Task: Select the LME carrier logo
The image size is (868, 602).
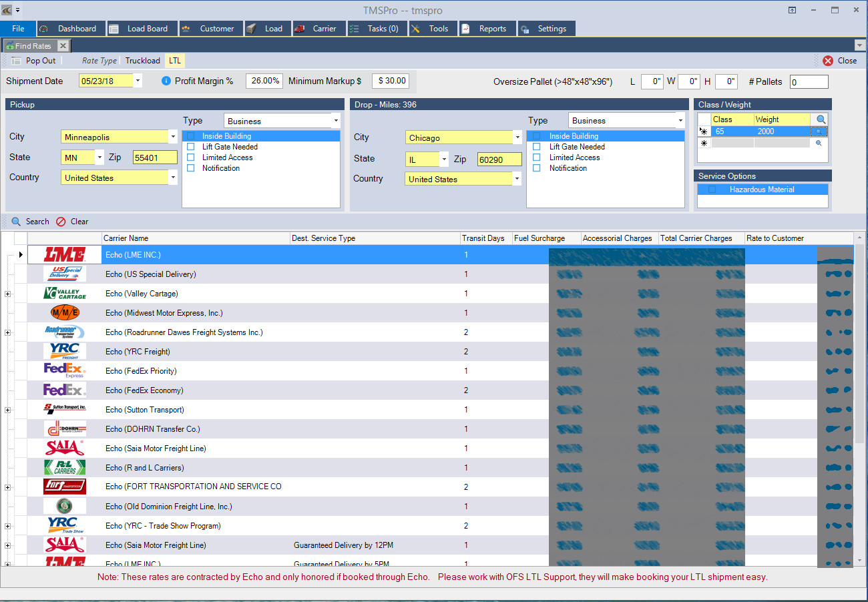Action: pos(65,255)
